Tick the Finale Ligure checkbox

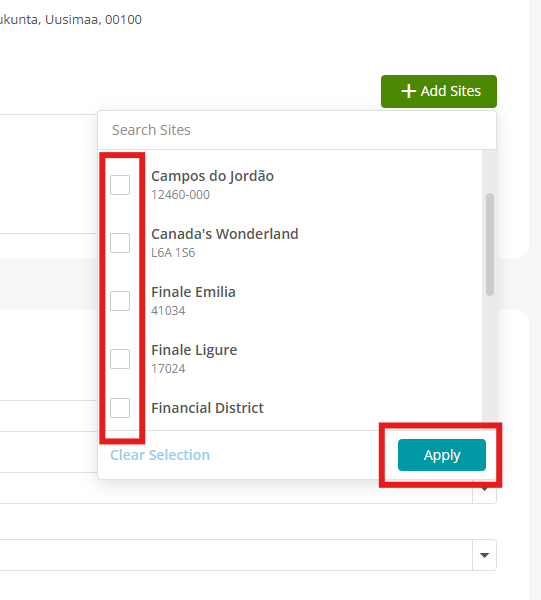[x=120, y=359]
